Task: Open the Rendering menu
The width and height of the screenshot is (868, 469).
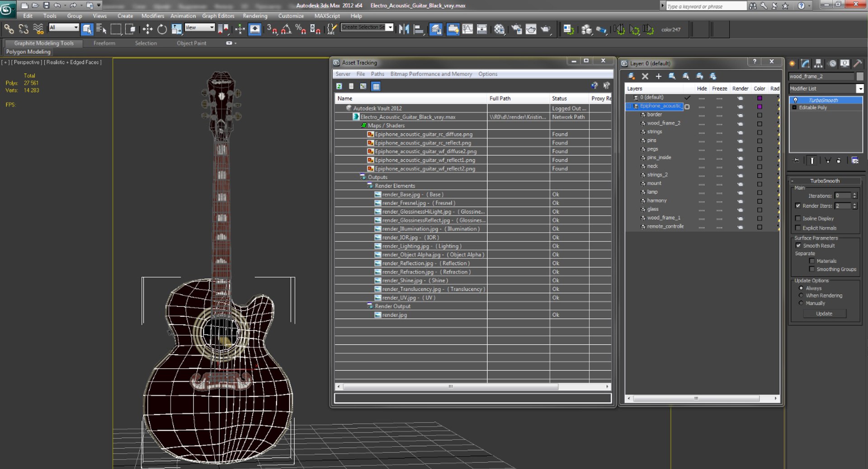Action: 255,16
